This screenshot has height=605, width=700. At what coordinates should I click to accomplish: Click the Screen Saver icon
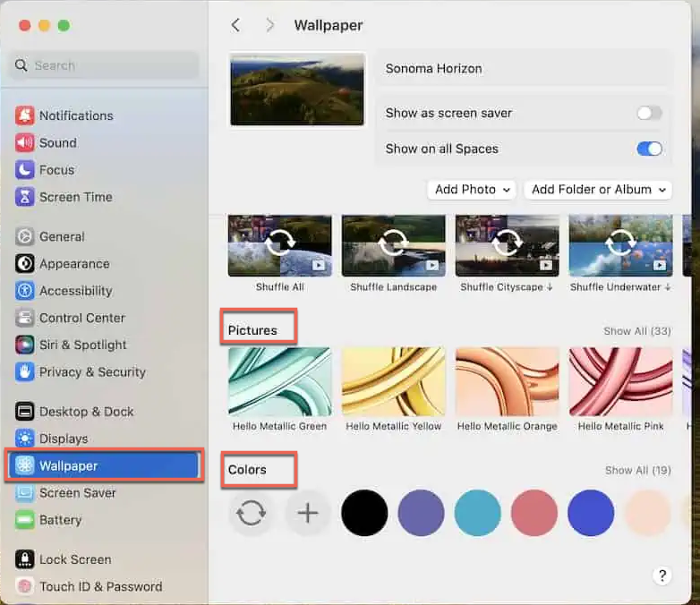24,493
